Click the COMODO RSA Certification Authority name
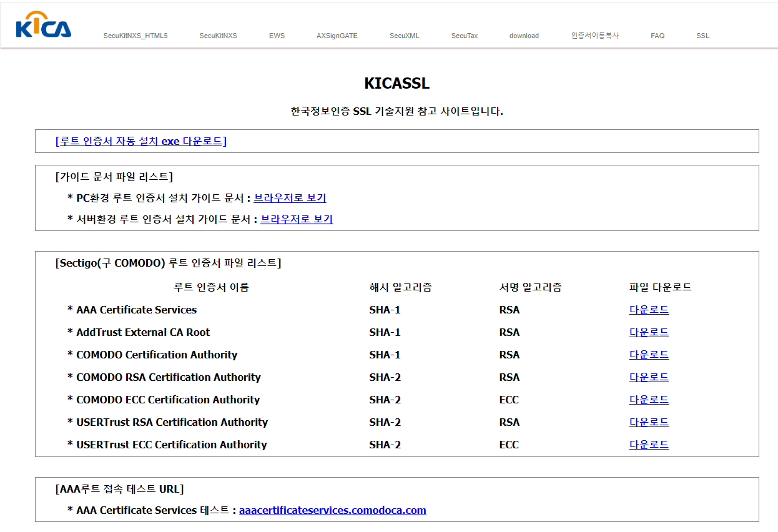This screenshot has height=532, width=778. [x=169, y=377]
